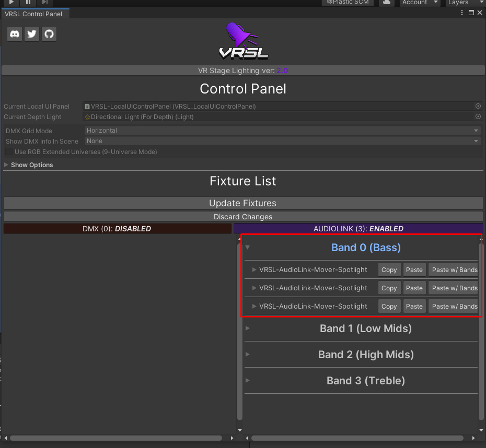Screen dimensions: 486x448
Task: Step one frame forward
Action: click(45, 2)
